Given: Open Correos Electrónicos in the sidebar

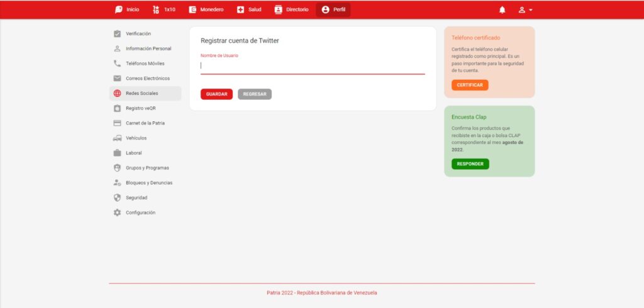Looking at the screenshot, I should pyautogui.click(x=145, y=79).
